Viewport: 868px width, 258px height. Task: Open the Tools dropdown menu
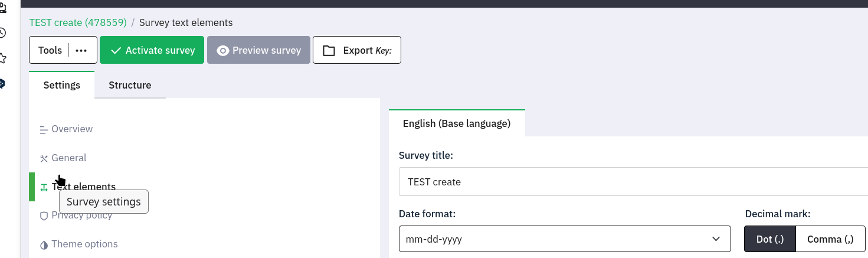tap(50, 50)
